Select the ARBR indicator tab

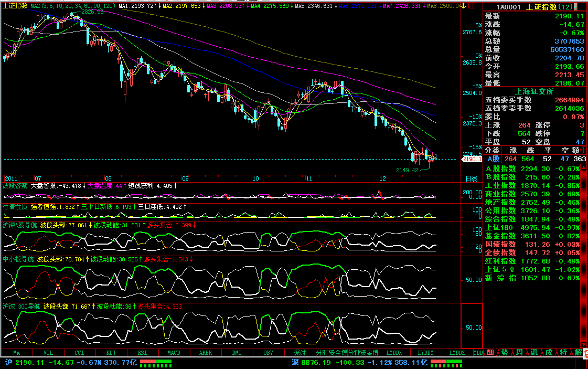206,353
